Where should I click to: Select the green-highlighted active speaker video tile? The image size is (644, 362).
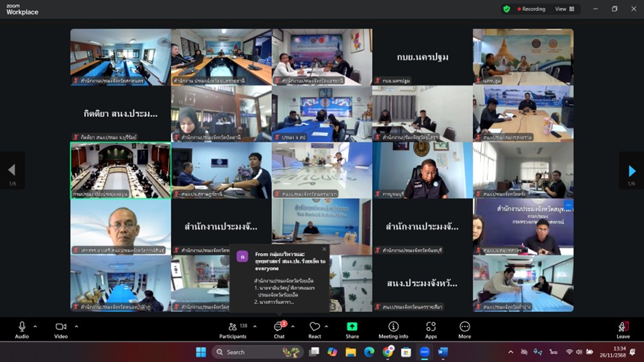point(121,170)
